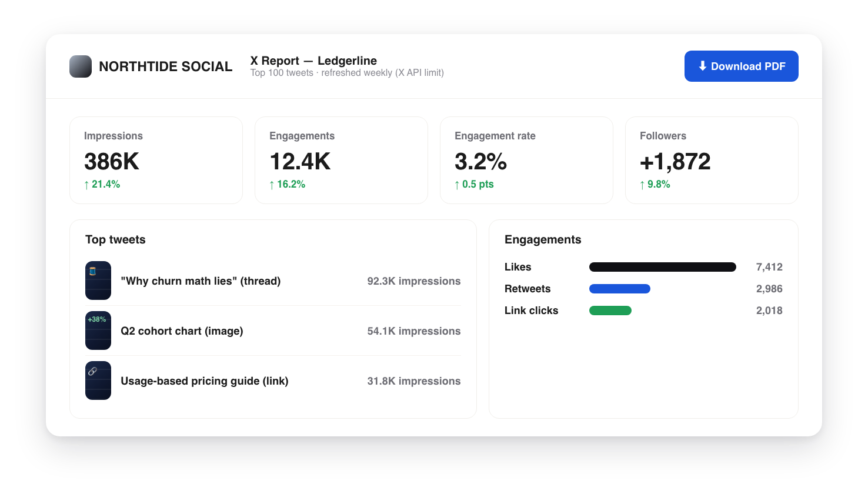868x494 pixels.
Task: Click the 0.5 pts rate change
Action: point(474,184)
